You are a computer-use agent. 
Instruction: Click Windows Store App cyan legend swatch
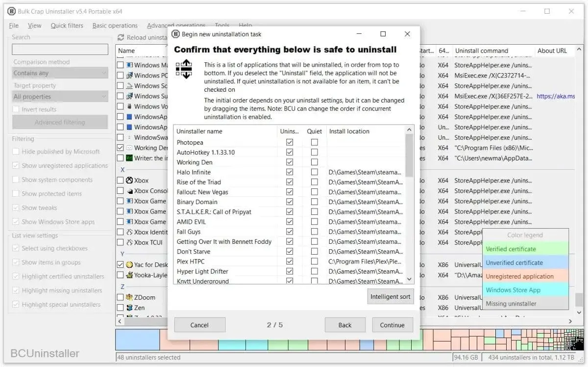[525, 290]
